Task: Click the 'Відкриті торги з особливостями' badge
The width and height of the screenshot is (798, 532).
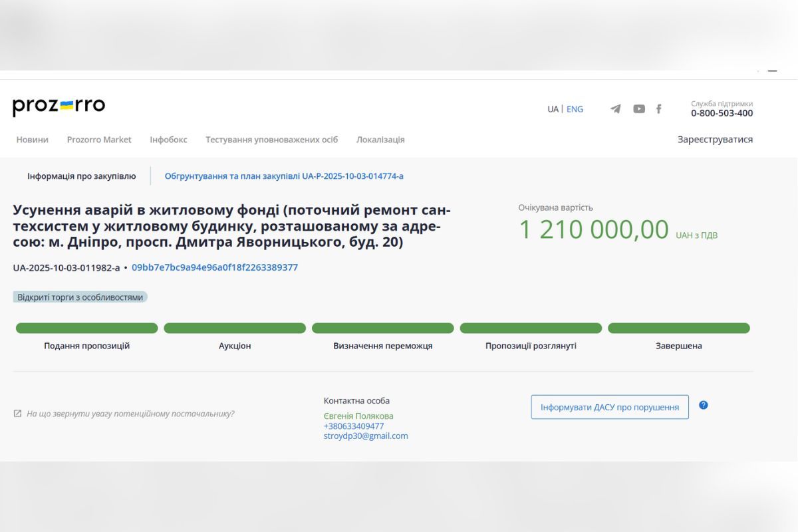Action: coord(81,297)
